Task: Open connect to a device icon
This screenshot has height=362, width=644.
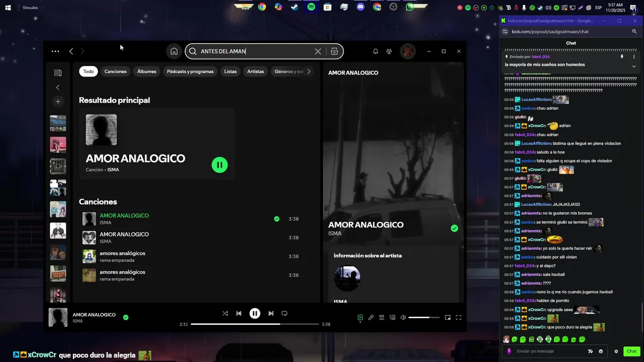Action: pos(392,317)
